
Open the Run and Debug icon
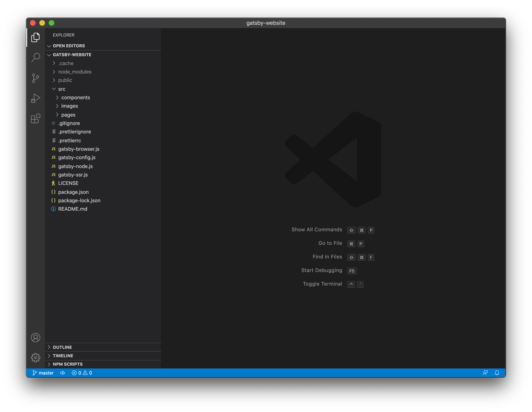coord(36,98)
